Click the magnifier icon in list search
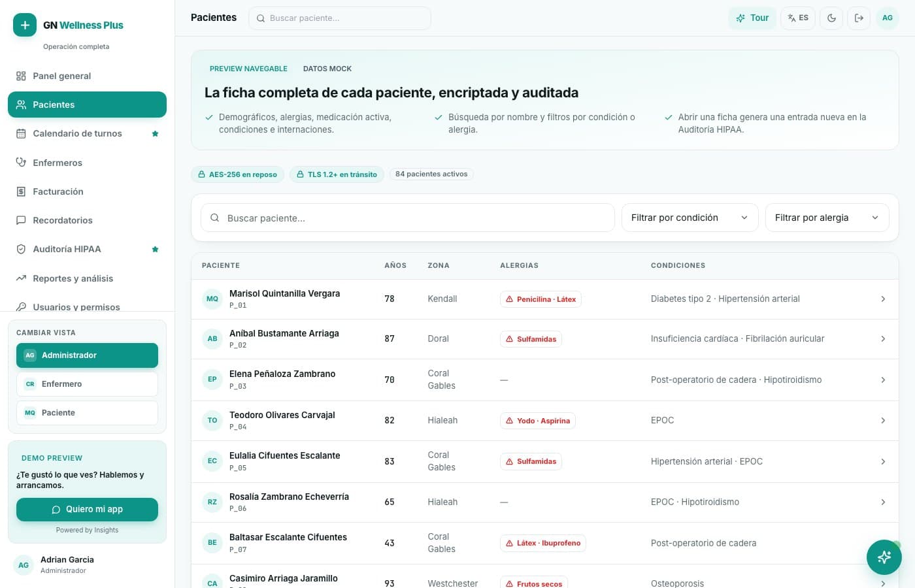This screenshot has width=915, height=588. point(214,218)
